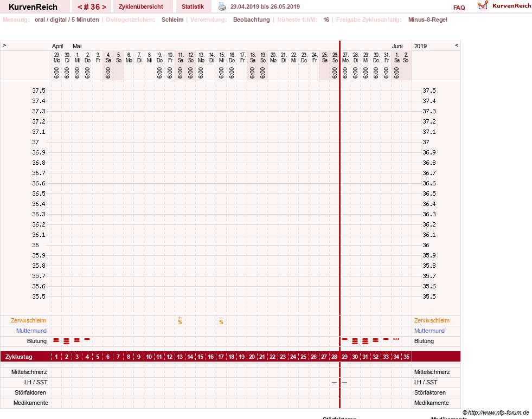Viewport: 532px width, 419px height.
Task: Click the 'Mai' month label
Action: click(77, 46)
